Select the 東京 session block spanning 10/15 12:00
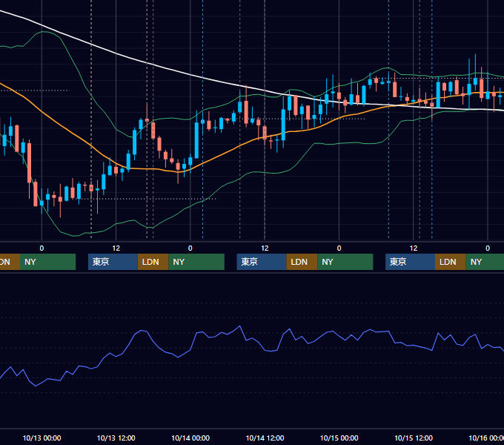Screen dimensions: 504x445 point(410,262)
